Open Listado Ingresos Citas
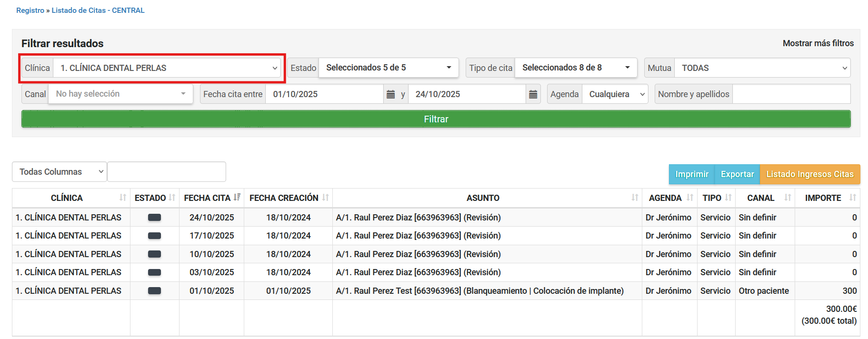 point(809,174)
